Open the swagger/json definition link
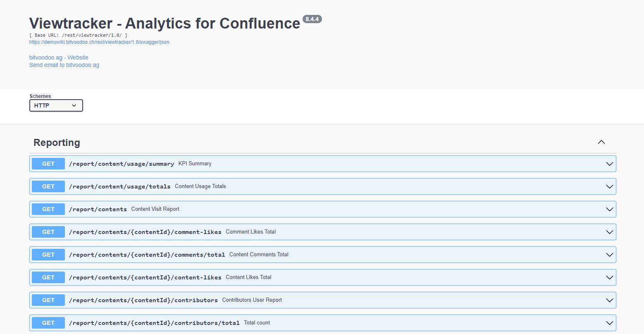 (99, 42)
